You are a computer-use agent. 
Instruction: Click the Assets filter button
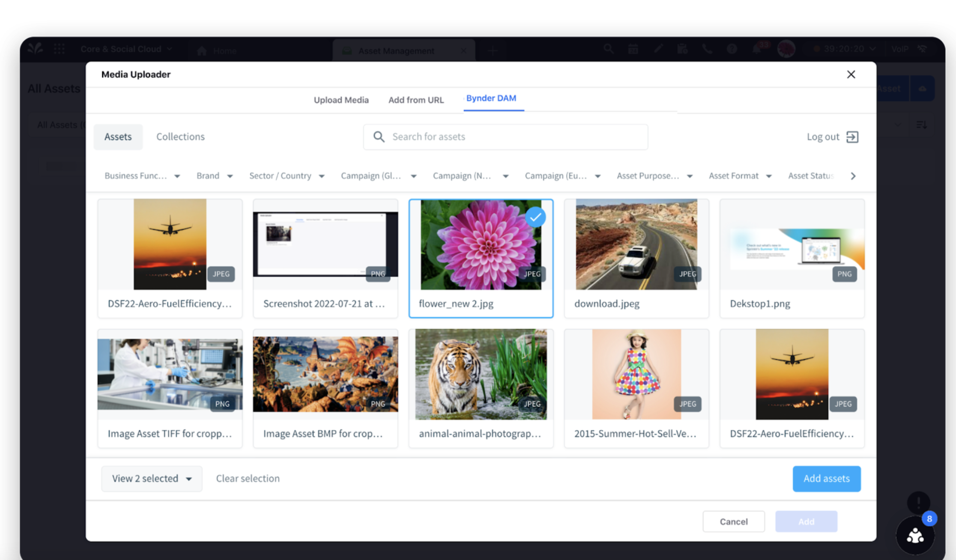(119, 136)
